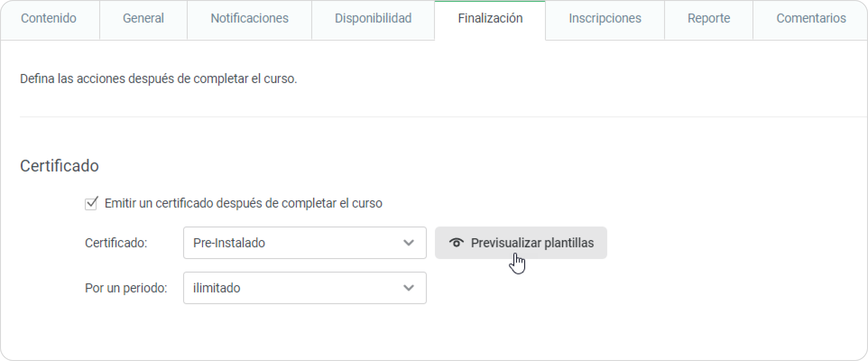Click the Emitir un certificado label text
This screenshot has height=361, width=868.
click(x=243, y=204)
